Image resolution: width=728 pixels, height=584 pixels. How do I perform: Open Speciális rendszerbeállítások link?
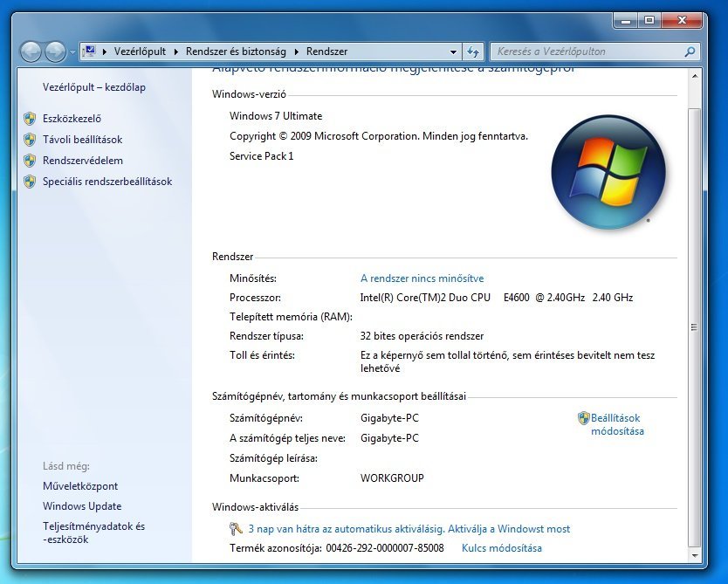point(107,182)
